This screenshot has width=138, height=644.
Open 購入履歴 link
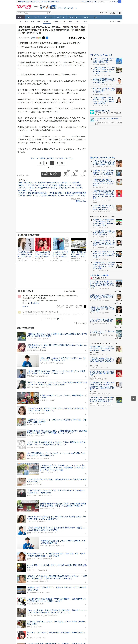112,13
